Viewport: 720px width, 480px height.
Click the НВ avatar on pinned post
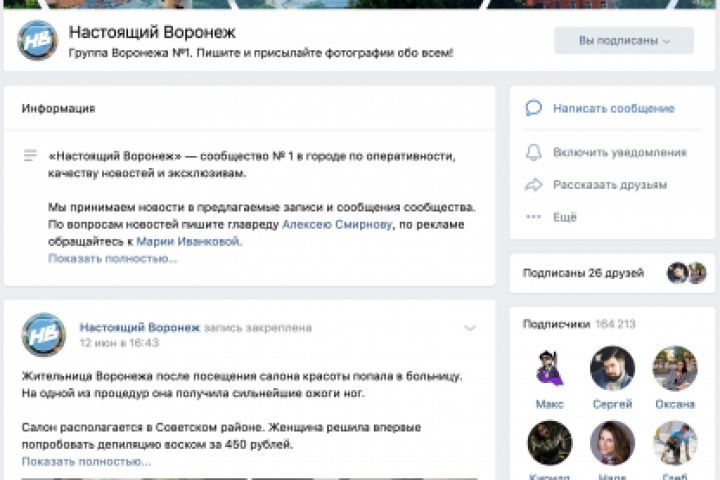44,335
